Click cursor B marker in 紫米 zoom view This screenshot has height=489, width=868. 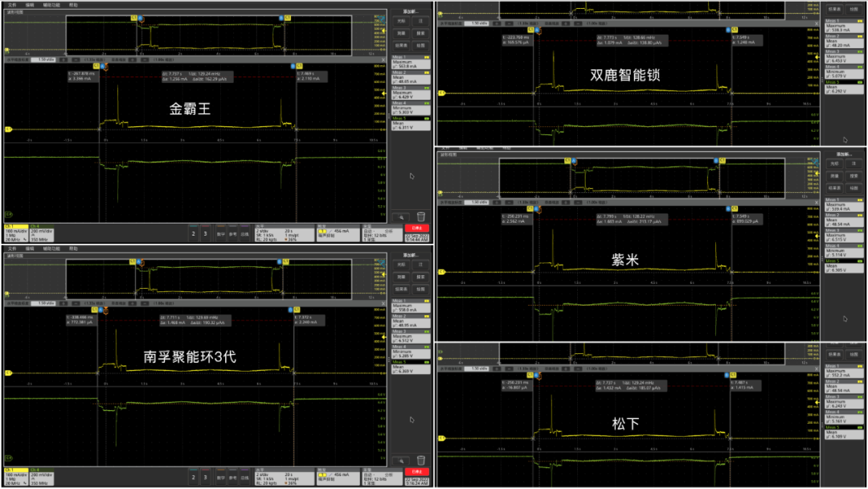pyautogui.click(x=727, y=209)
